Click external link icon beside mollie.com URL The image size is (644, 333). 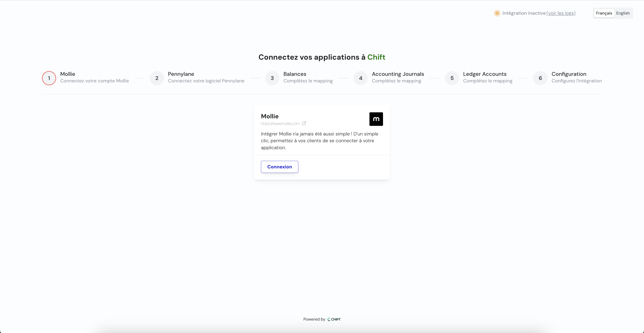tap(304, 123)
